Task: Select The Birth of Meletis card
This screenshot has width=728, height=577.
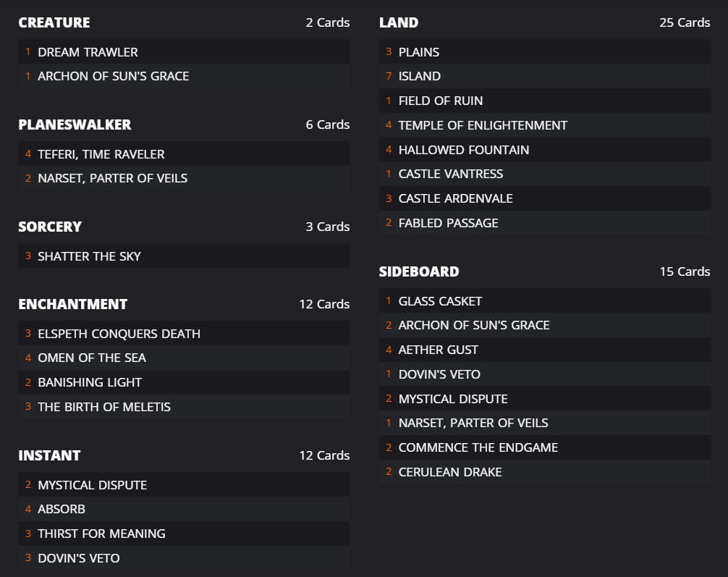Action: [x=104, y=407]
